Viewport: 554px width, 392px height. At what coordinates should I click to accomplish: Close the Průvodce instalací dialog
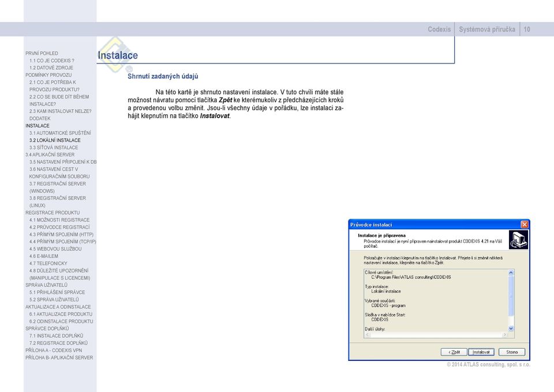point(525,225)
